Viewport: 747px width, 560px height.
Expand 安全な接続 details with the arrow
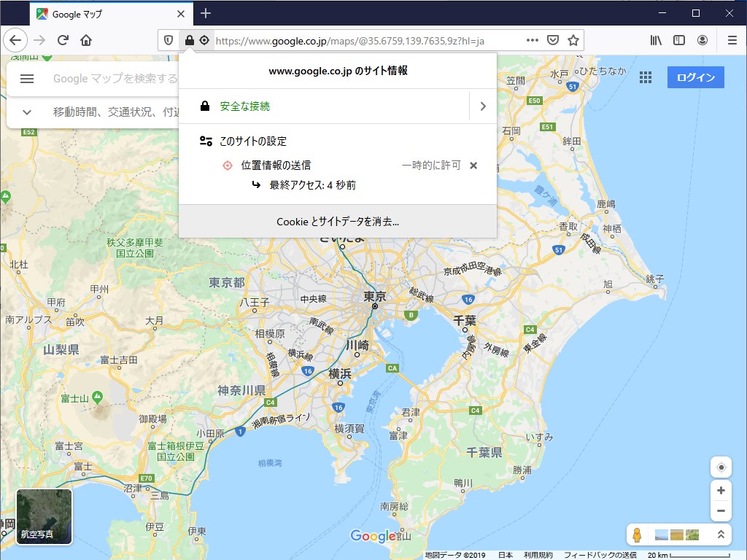(x=482, y=106)
